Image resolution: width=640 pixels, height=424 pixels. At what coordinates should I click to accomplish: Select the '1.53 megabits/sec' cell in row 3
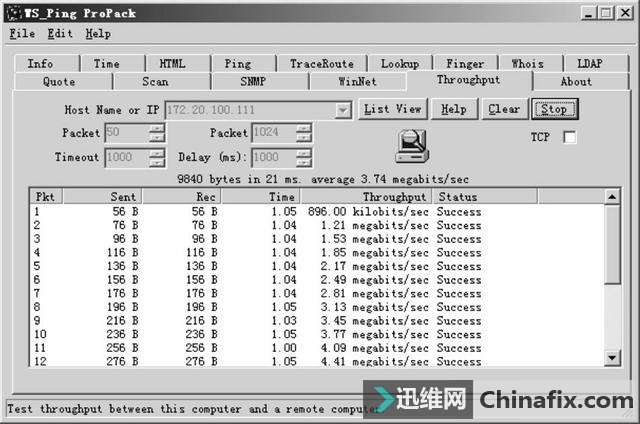coord(375,239)
